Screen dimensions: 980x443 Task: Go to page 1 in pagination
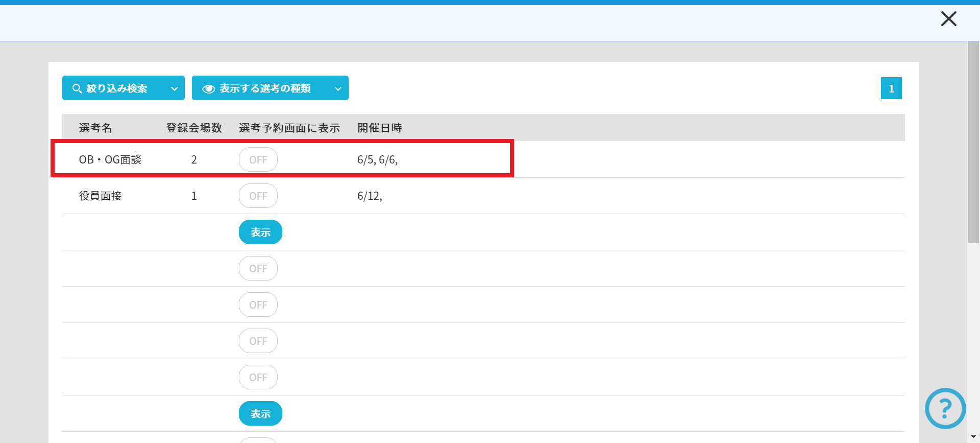click(891, 88)
